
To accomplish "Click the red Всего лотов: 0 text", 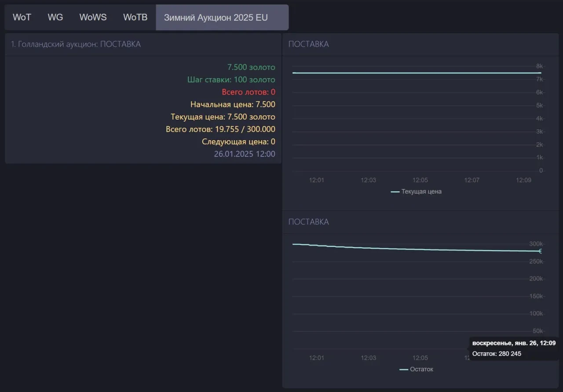I will tap(248, 92).
